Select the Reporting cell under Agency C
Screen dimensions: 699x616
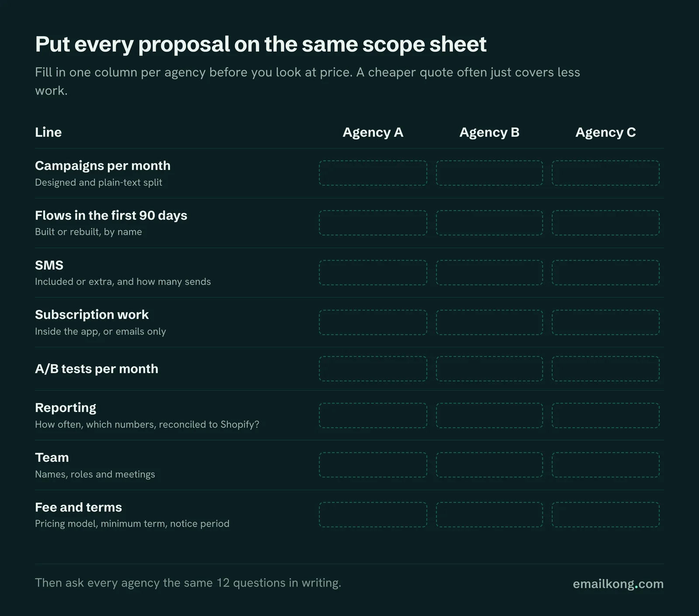click(x=606, y=415)
